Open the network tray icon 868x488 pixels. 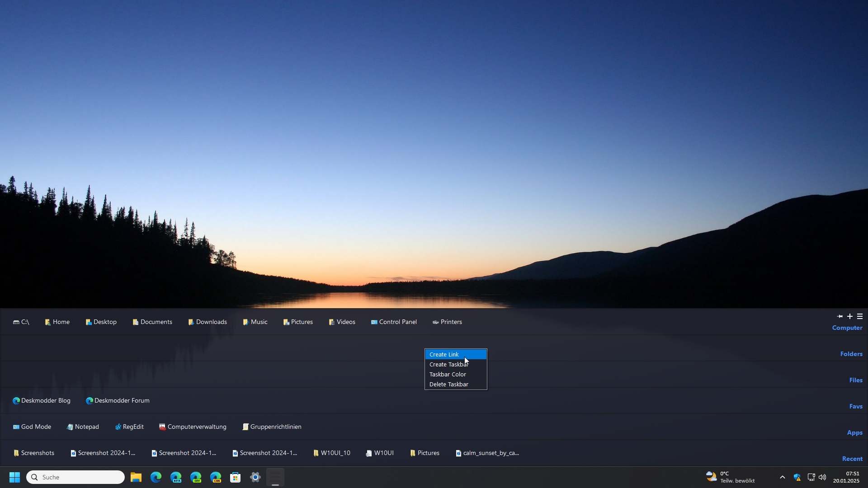811,478
